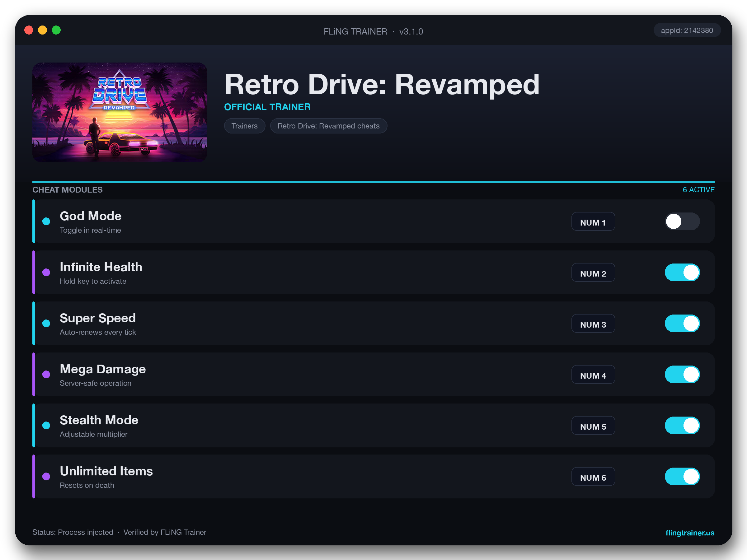Viewport: 747px width, 560px height.
Task: Click 'Resets on death' description
Action: [87, 485]
